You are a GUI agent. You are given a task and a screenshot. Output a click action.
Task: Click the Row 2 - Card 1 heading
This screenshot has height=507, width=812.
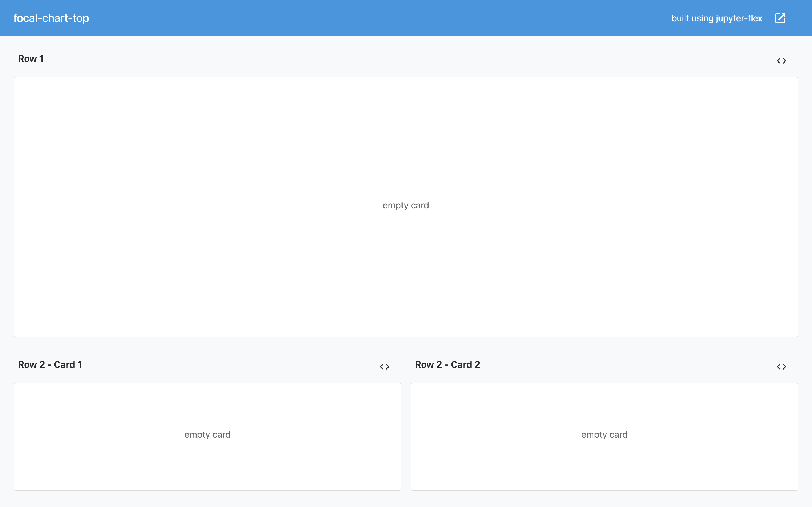(x=50, y=364)
